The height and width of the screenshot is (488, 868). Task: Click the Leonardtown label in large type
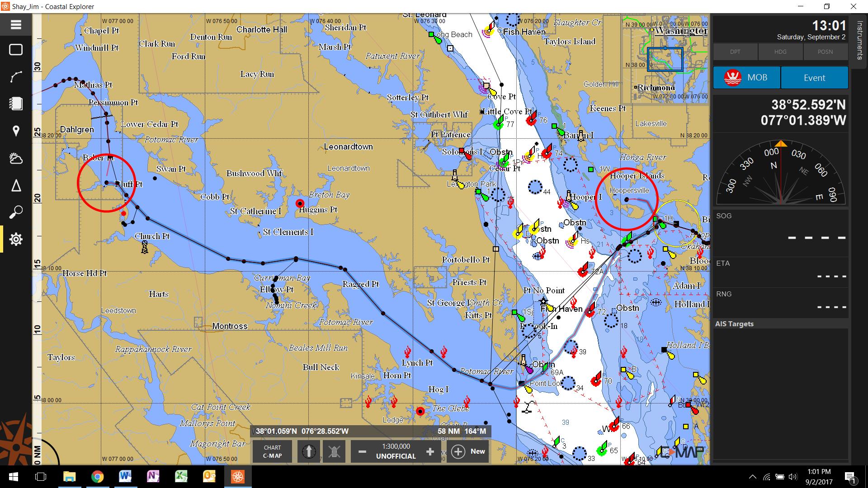click(348, 147)
